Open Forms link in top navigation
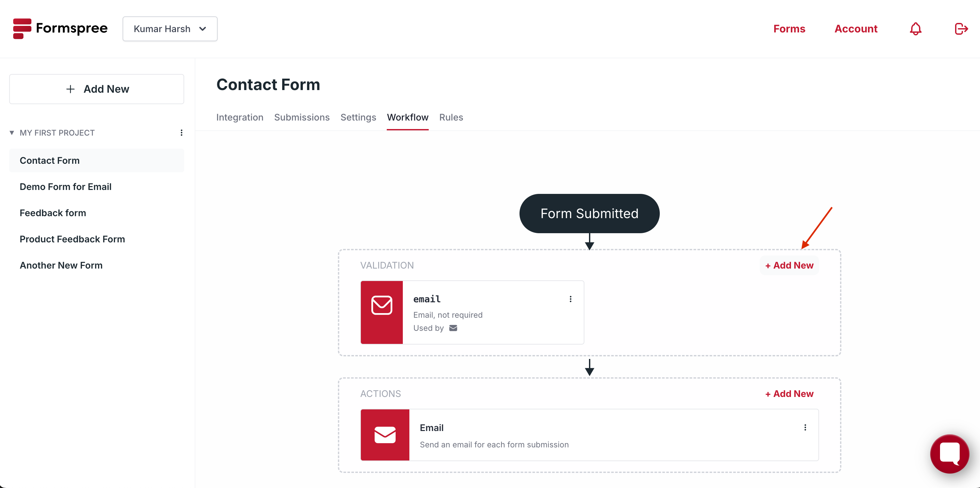The height and width of the screenshot is (488, 980). coord(789,29)
